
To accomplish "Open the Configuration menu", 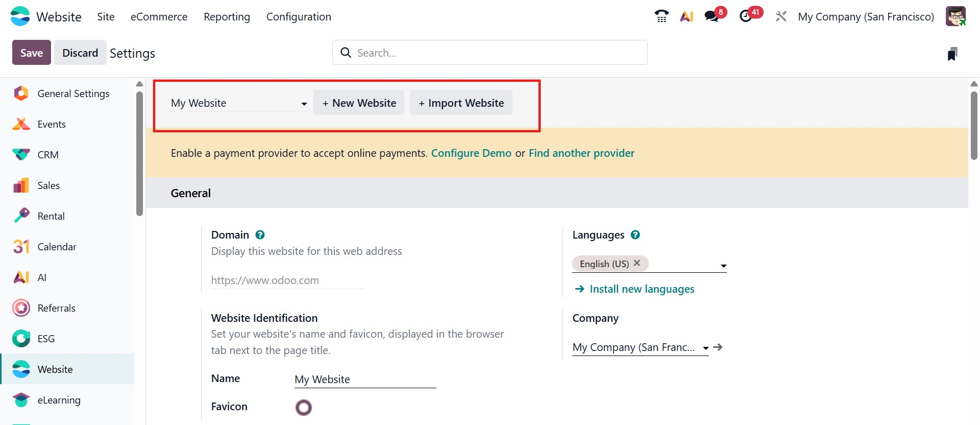I will [299, 17].
